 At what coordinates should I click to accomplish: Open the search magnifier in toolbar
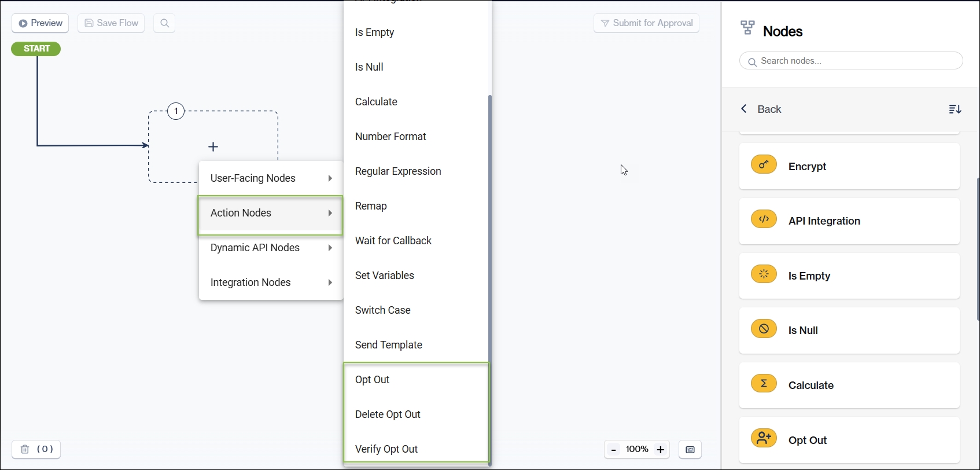pos(164,23)
